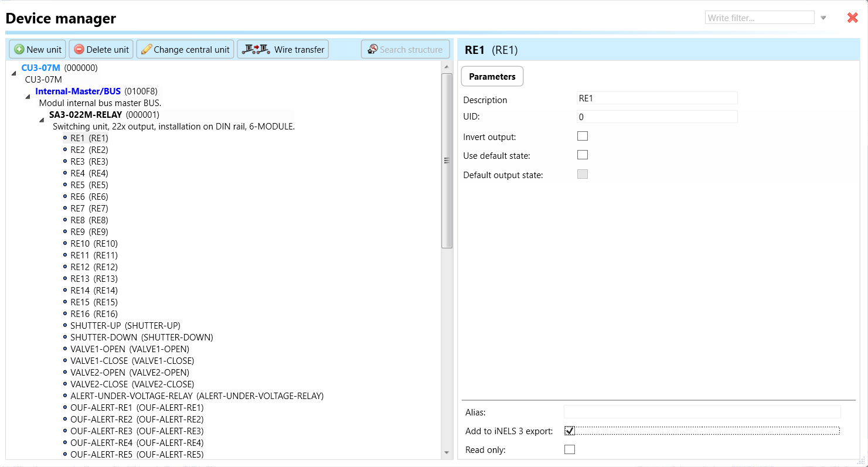The width and height of the screenshot is (868, 467).
Task: Collapse the CU3-07M tree node
Action: 13,73
